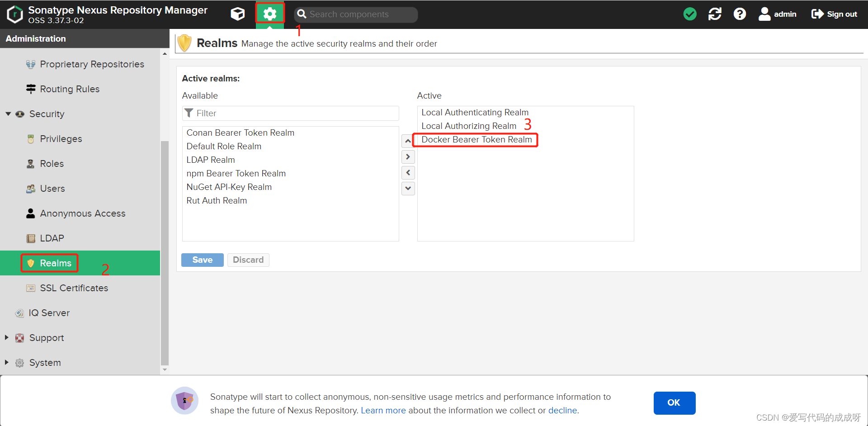This screenshot has width=868, height=426.
Task: Open the admin user account
Action: click(777, 14)
